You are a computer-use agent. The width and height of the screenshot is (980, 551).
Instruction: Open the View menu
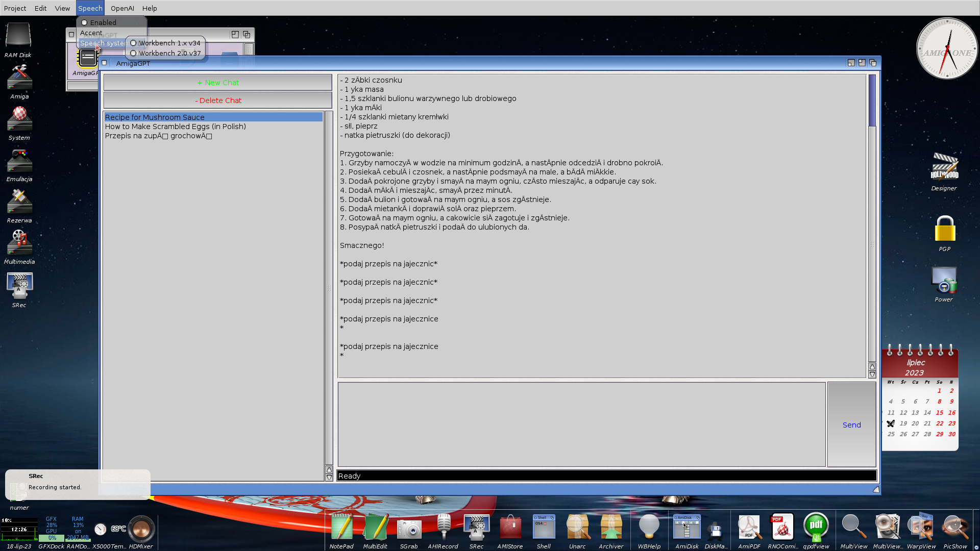(x=62, y=8)
